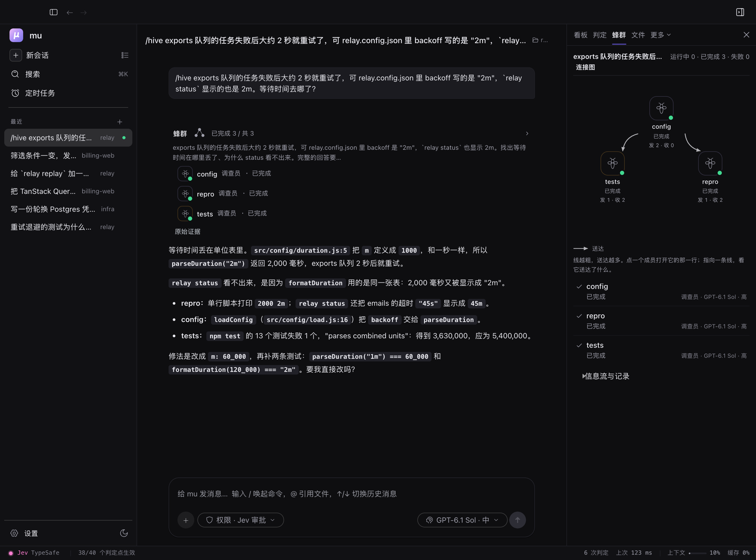
Task: Add a recent item with the plus icon
Action: 120,122
